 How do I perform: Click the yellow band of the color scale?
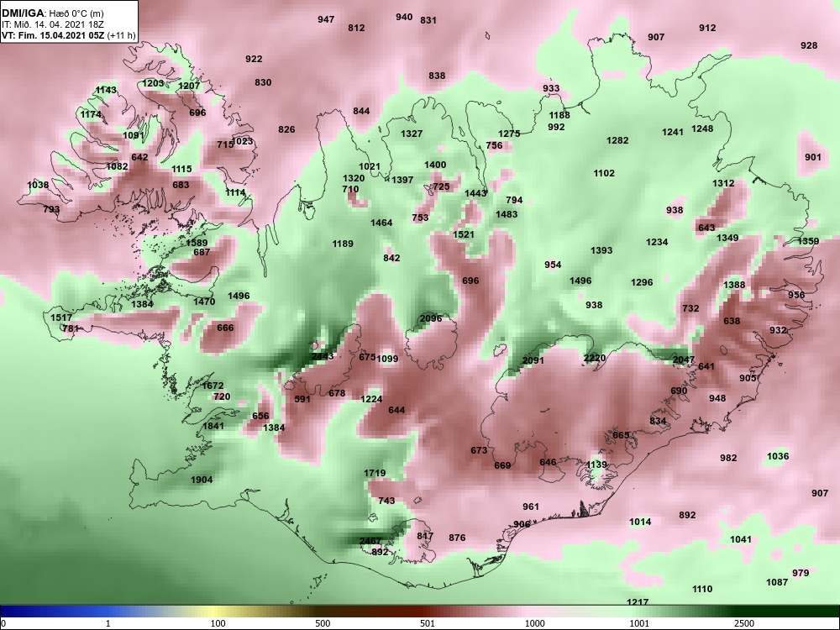tap(212, 612)
